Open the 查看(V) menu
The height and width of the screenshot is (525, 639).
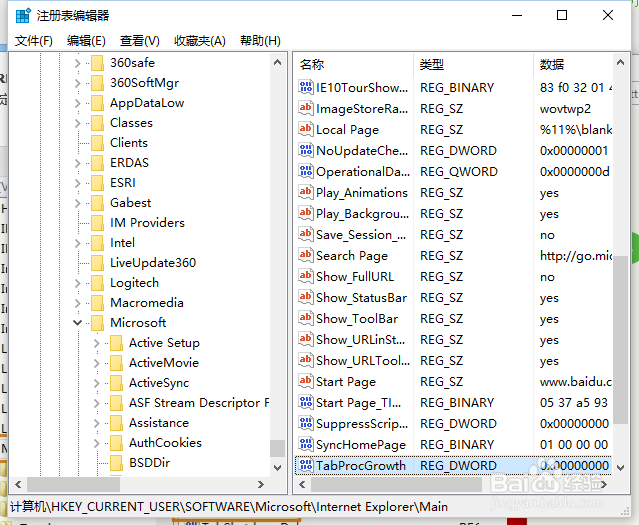(x=139, y=41)
